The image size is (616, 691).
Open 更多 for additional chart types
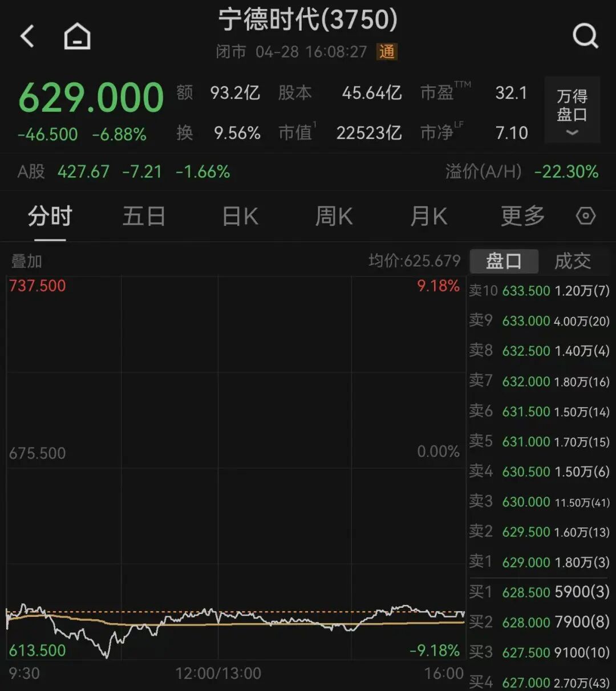tap(521, 217)
